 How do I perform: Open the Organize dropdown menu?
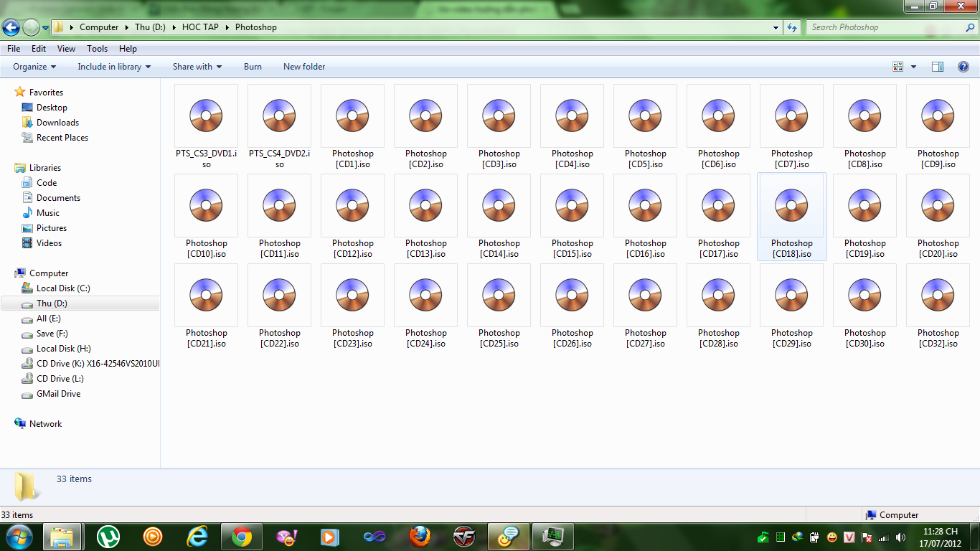(x=34, y=67)
